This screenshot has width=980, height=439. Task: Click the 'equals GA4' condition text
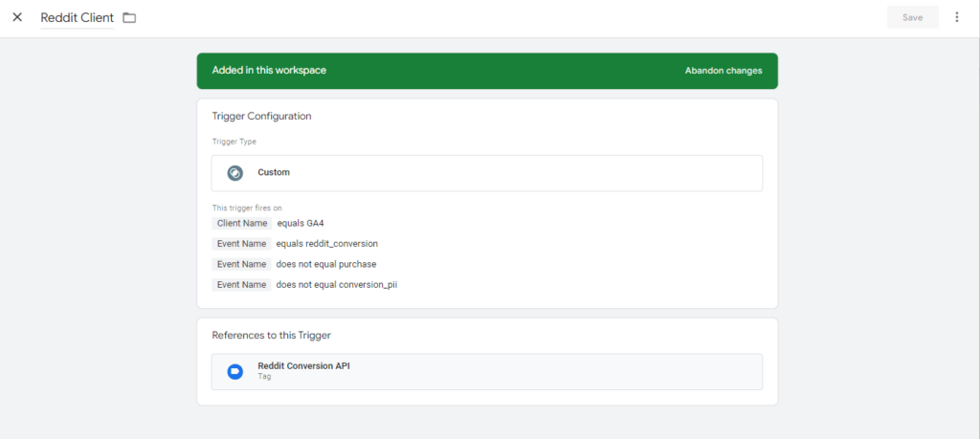293,223
